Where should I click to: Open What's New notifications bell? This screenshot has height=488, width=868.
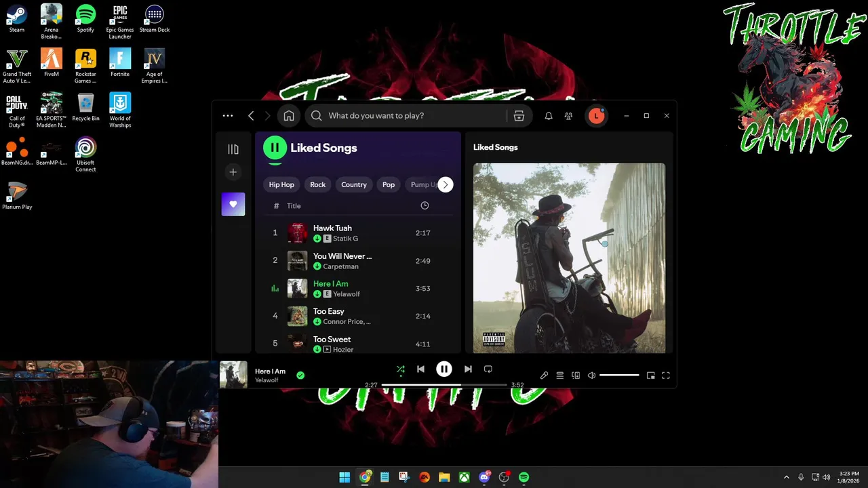(549, 116)
